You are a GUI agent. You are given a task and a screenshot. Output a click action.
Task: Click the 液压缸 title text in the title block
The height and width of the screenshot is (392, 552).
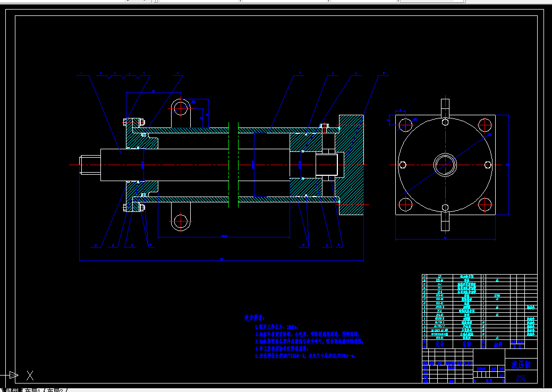point(521,364)
